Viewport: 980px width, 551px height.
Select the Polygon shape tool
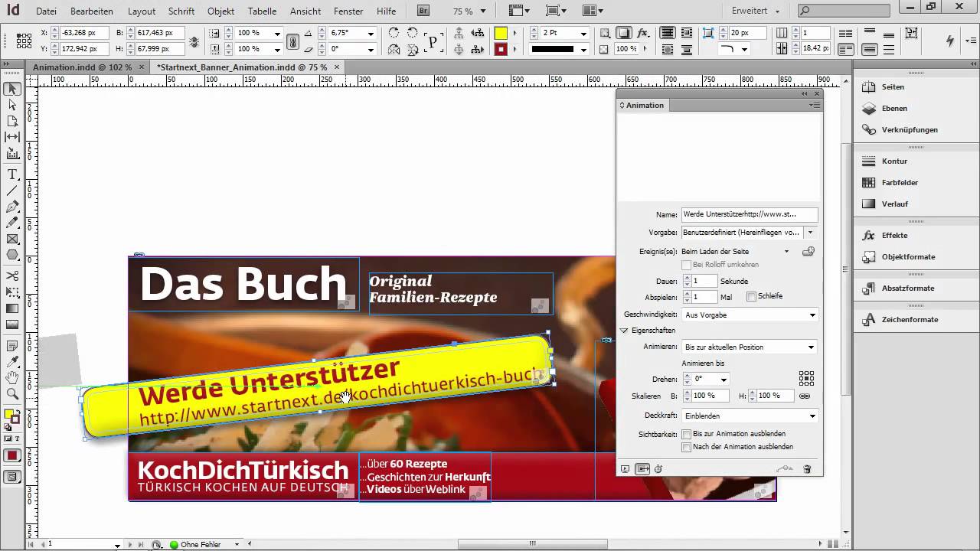[x=12, y=255]
